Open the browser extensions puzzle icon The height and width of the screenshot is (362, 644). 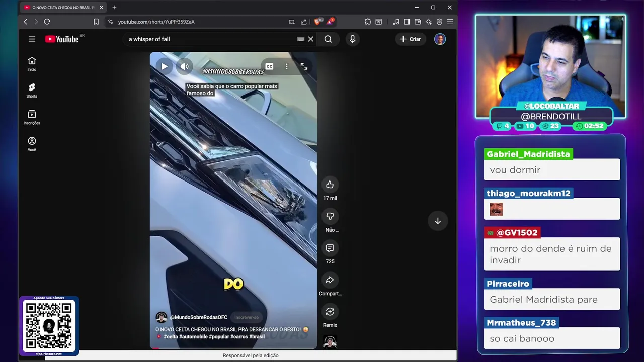click(368, 22)
